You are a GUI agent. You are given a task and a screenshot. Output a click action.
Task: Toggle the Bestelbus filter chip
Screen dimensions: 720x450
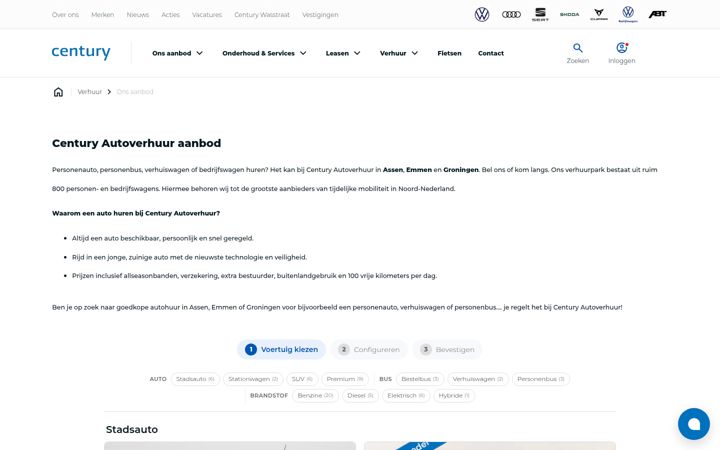(x=420, y=379)
